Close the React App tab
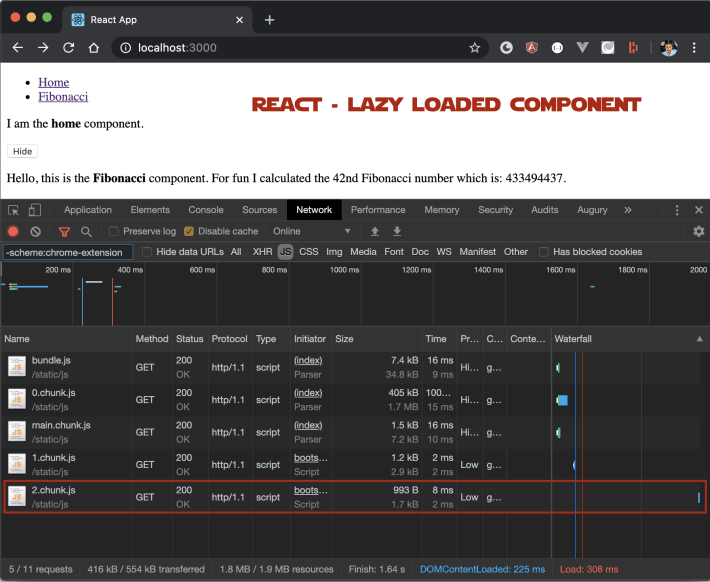710x582 pixels. pyautogui.click(x=240, y=20)
